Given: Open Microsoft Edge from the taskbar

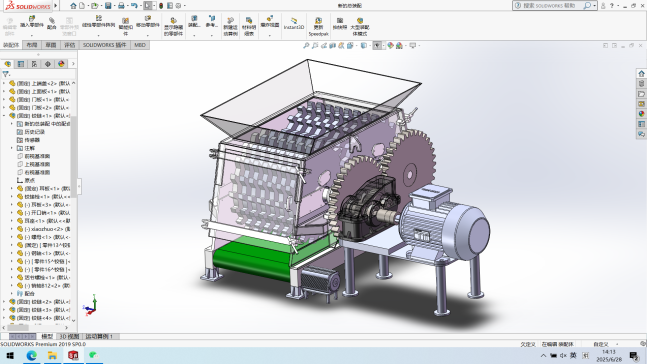Looking at the screenshot, I should [32, 355].
